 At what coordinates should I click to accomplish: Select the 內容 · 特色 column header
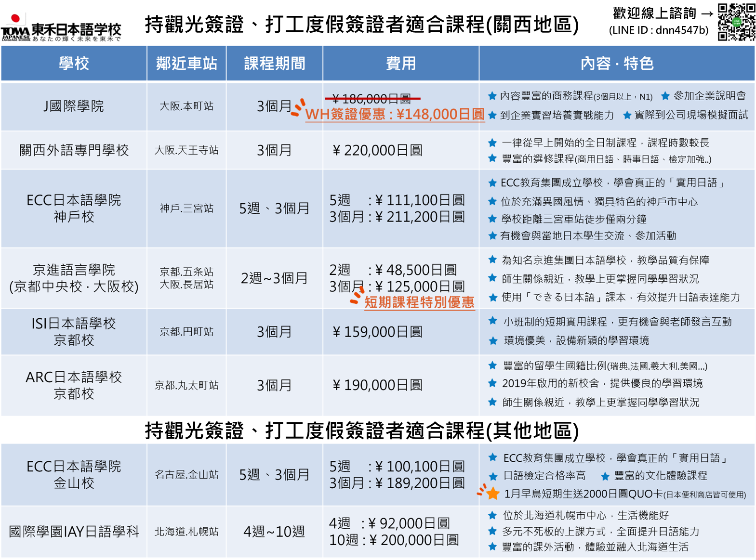(616, 64)
